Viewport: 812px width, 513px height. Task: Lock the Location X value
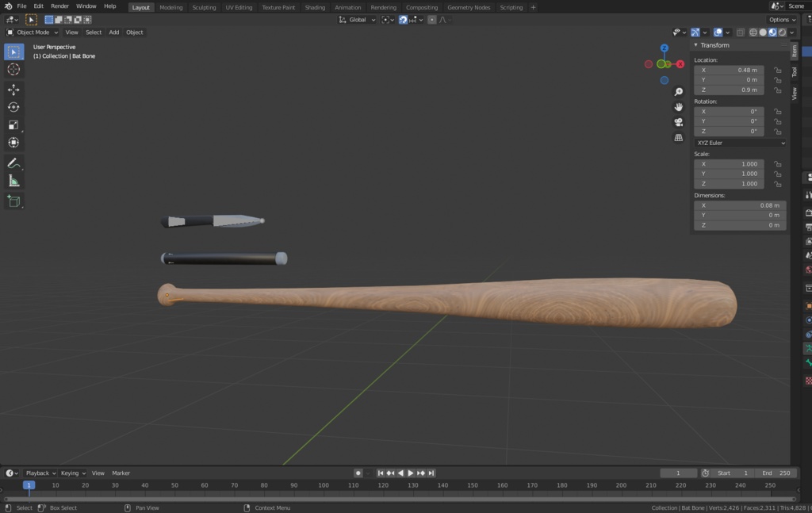coord(778,70)
